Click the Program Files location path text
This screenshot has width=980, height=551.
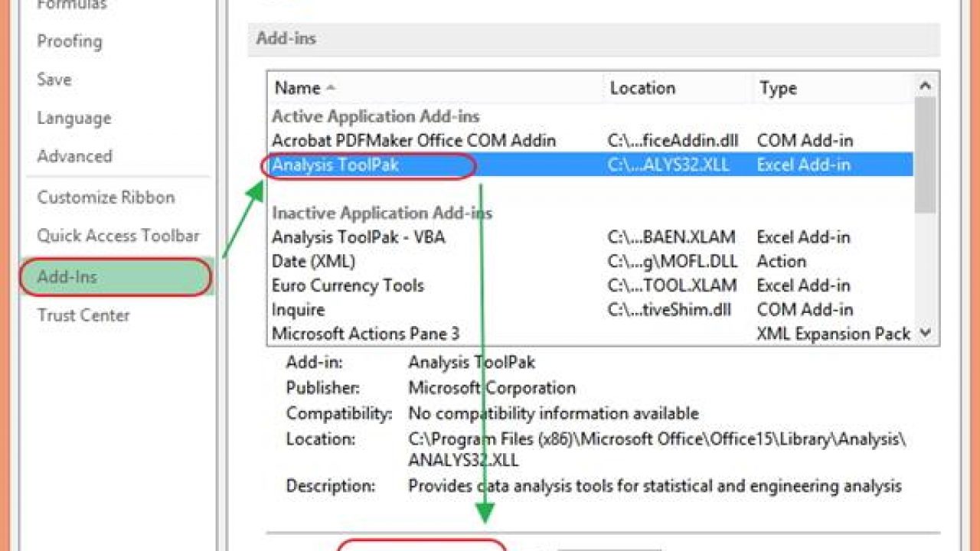pyautogui.click(x=657, y=450)
